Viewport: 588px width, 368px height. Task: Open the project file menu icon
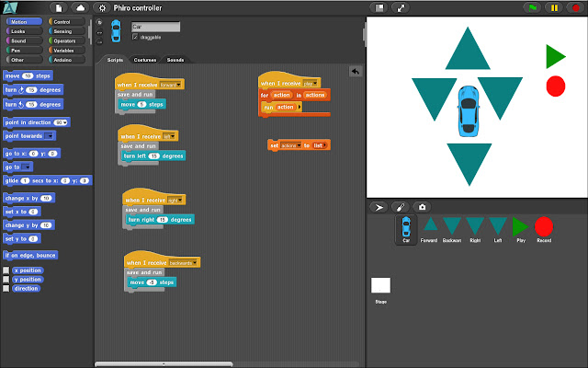[x=59, y=8]
